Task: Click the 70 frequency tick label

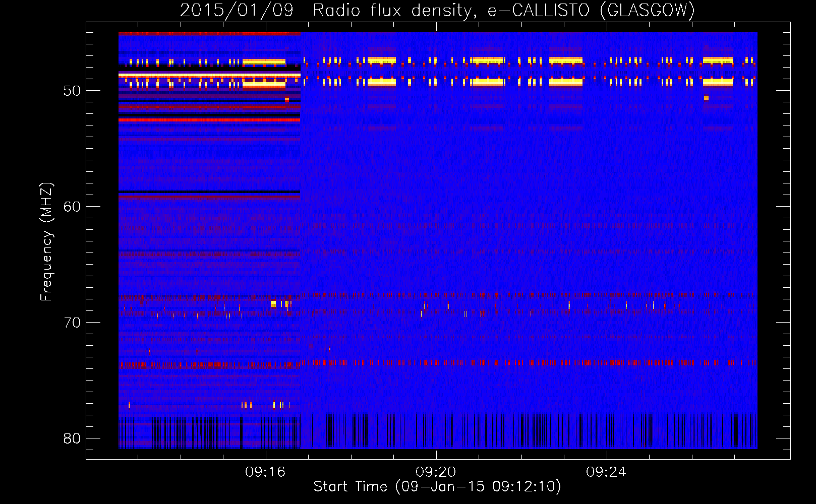Action: tap(72, 323)
